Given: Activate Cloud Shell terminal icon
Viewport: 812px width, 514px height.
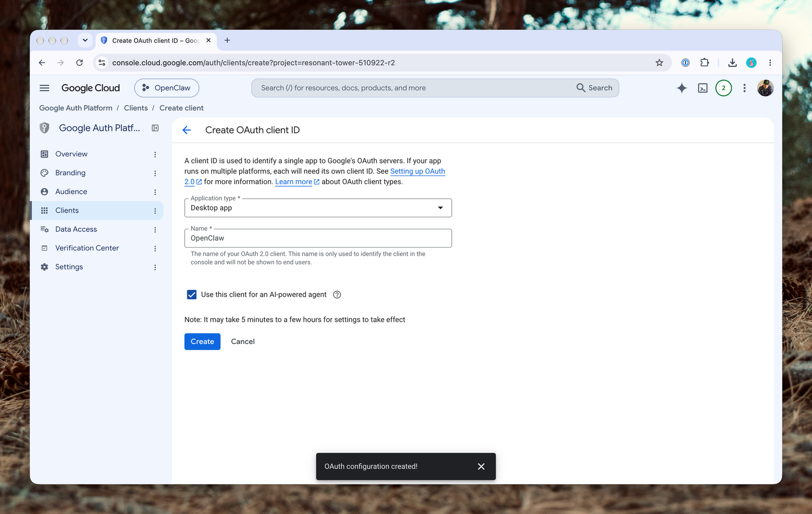Looking at the screenshot, I should (x=702, y=88).
